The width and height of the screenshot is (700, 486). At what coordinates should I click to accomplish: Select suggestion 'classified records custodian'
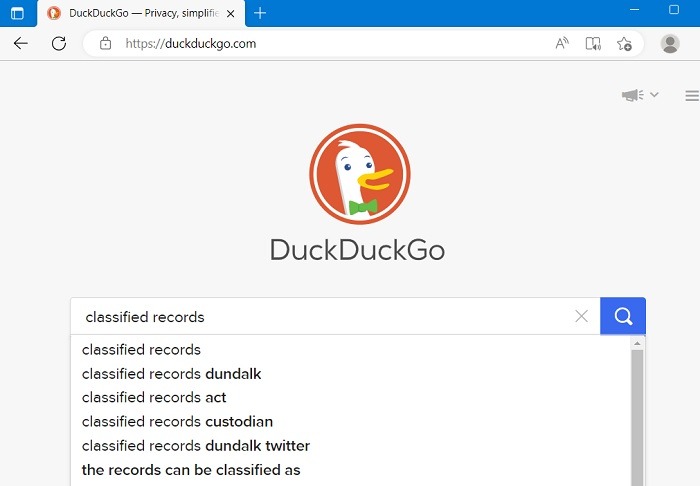click(351, 421)
